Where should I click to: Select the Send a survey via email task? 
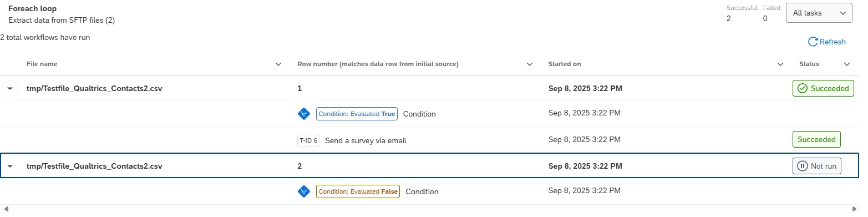pyautogui.click(x=366, y=140)
